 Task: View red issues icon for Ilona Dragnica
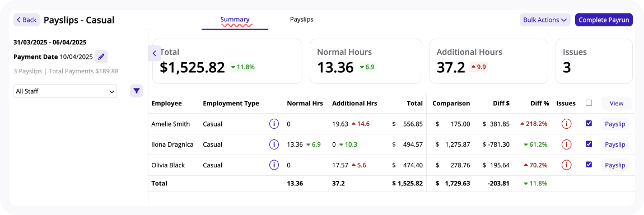pos(566,144)
